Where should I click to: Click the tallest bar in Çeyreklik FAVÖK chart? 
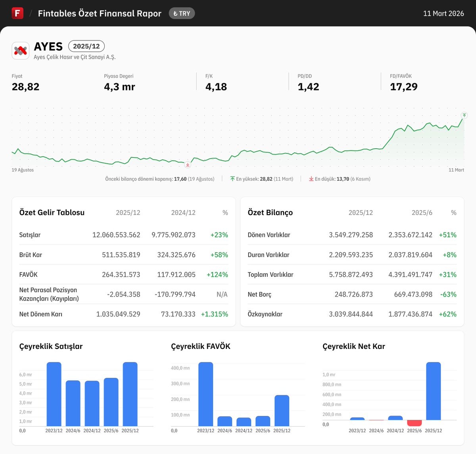(x=206, y=395)
